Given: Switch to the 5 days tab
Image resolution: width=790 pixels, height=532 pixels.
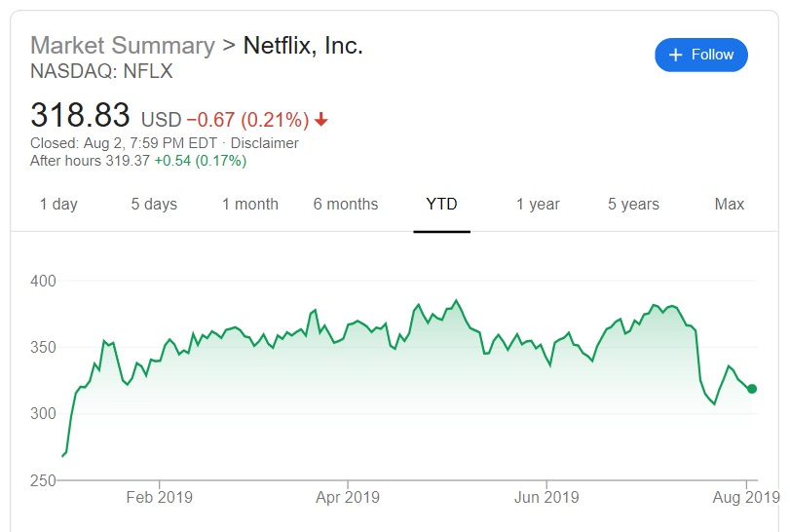Looking at the screenshot, I should click(x=154, y=204).
